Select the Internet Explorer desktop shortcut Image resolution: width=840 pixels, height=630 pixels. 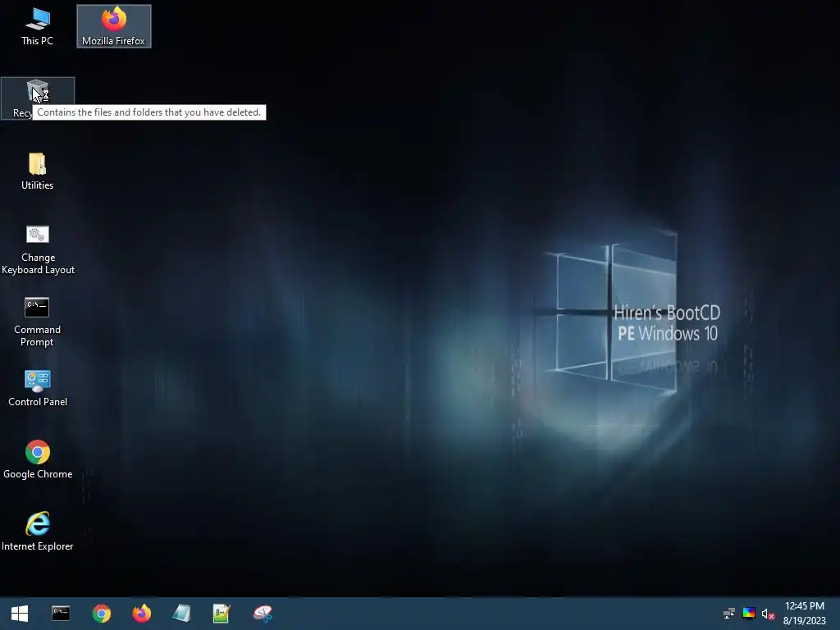point(38,532)
